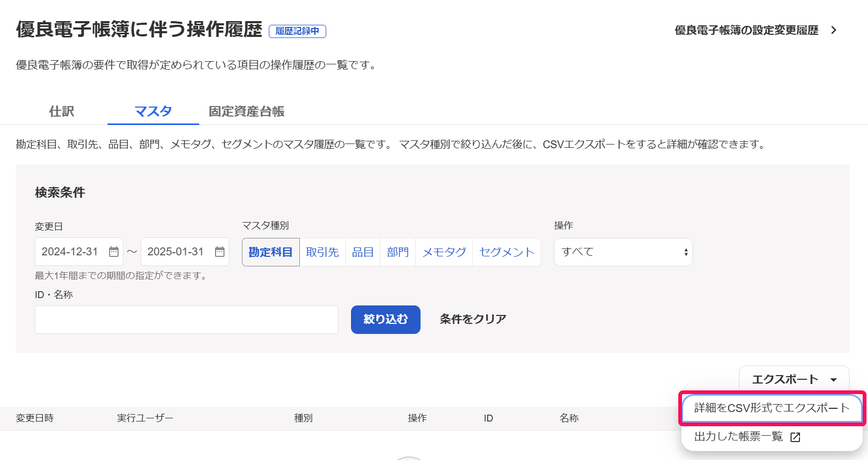Click the start date field 2024-12-31
The width and height of the screenshot is (868, 460).
pos(79,252)
